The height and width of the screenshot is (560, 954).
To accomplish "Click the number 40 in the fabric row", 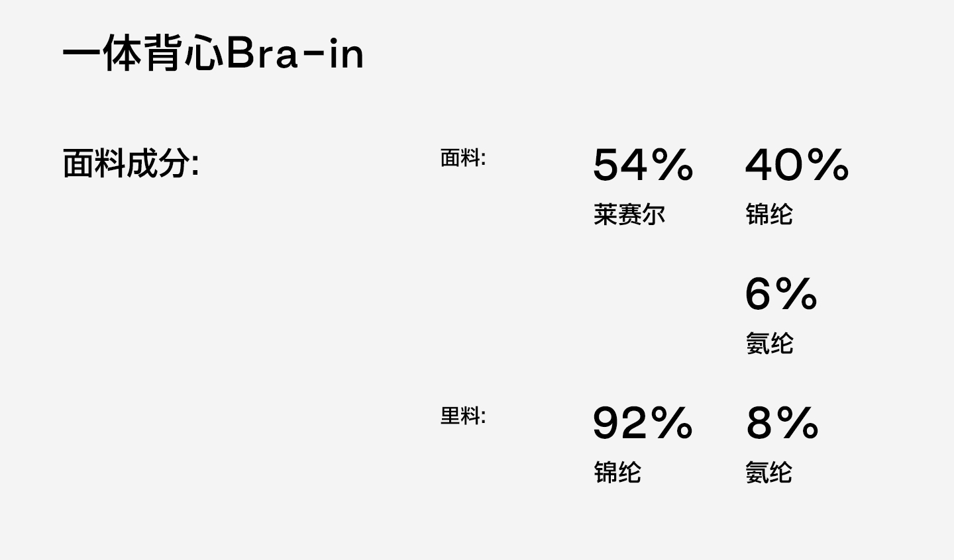I will pos(774,164).
